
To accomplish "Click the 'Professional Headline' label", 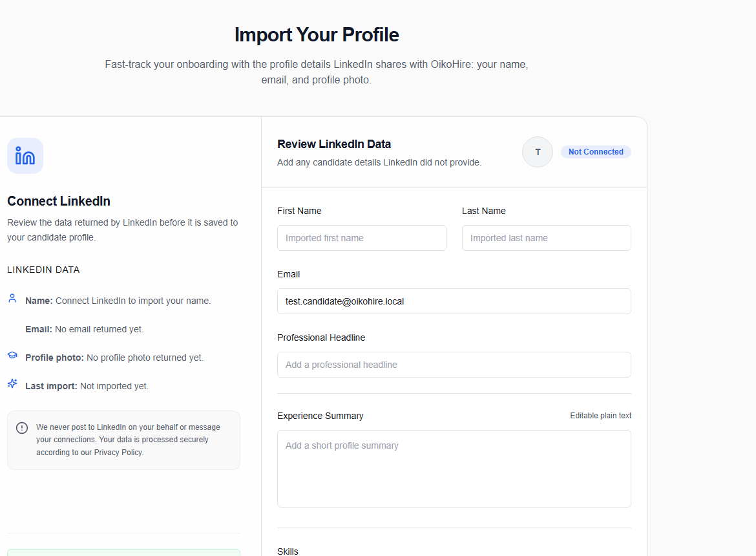I will [321, 337].
